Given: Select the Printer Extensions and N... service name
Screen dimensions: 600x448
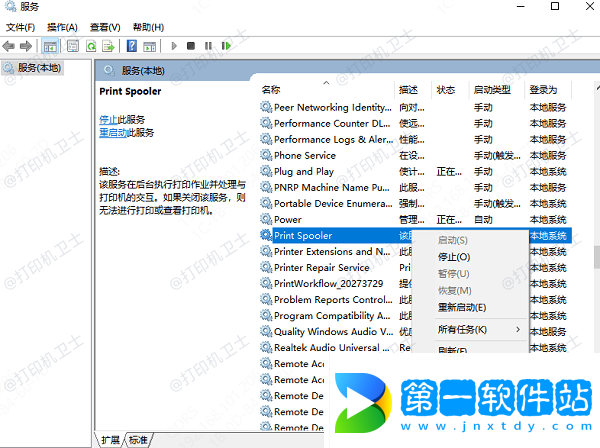Looking at the screenshot, I should point(332,251).
